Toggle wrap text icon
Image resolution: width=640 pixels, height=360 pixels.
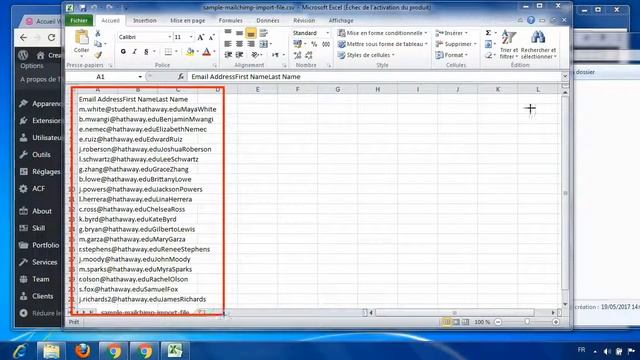(264, 33)
